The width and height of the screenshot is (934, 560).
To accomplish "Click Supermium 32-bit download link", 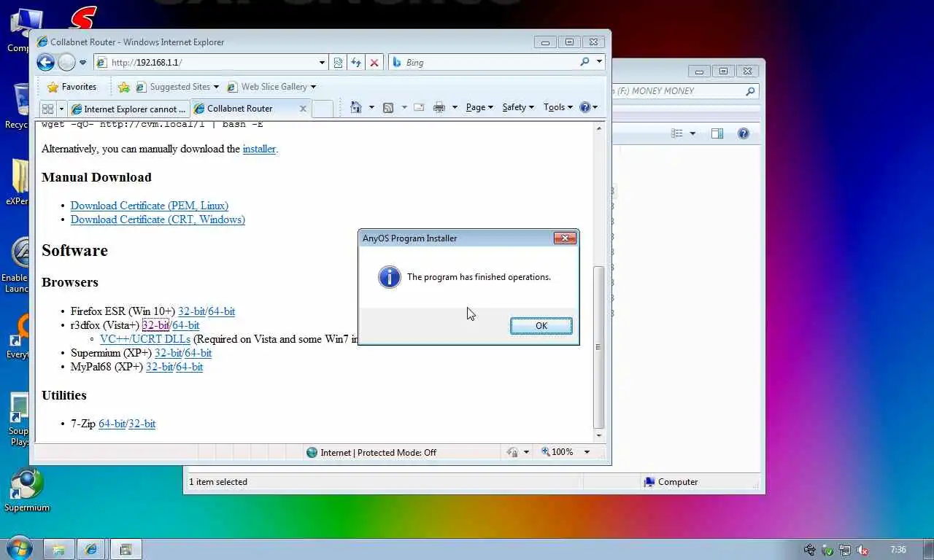I will [x=168, y=353].
